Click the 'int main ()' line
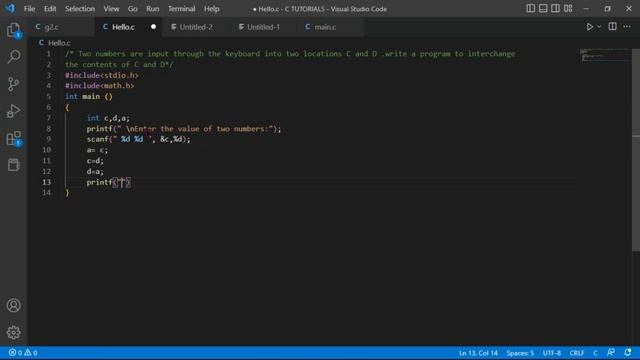The width and height of the screenshot is (640, 360). coord(89,97)
